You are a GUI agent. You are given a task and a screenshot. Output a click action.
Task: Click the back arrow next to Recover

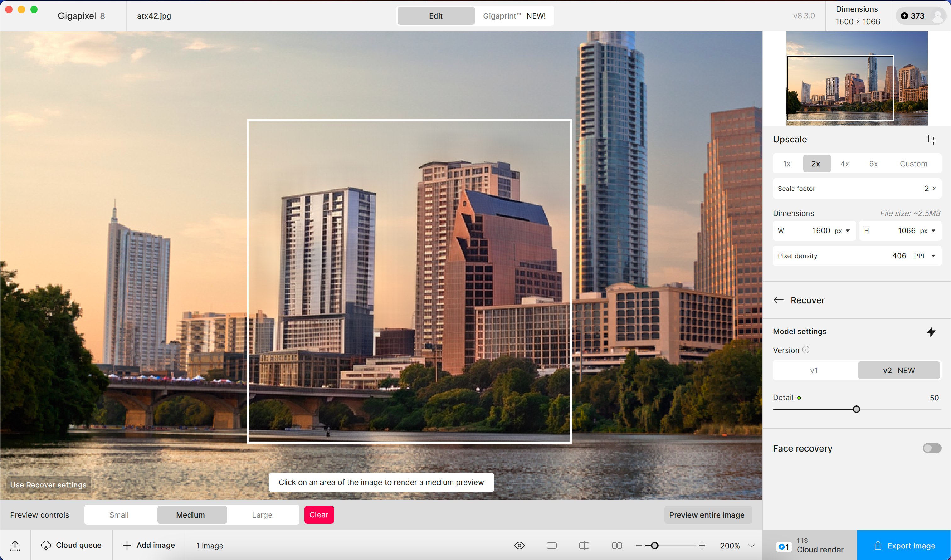click(778, 300)
